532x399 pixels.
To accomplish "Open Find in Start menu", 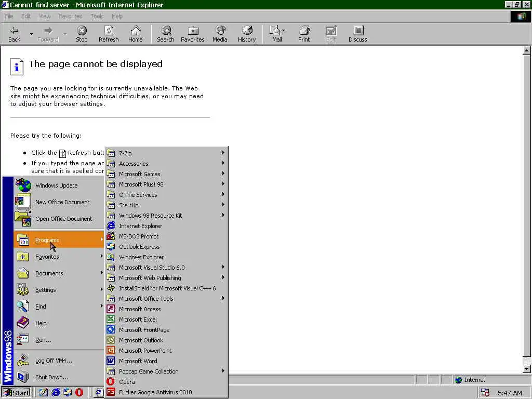I will tap(59, 307).
